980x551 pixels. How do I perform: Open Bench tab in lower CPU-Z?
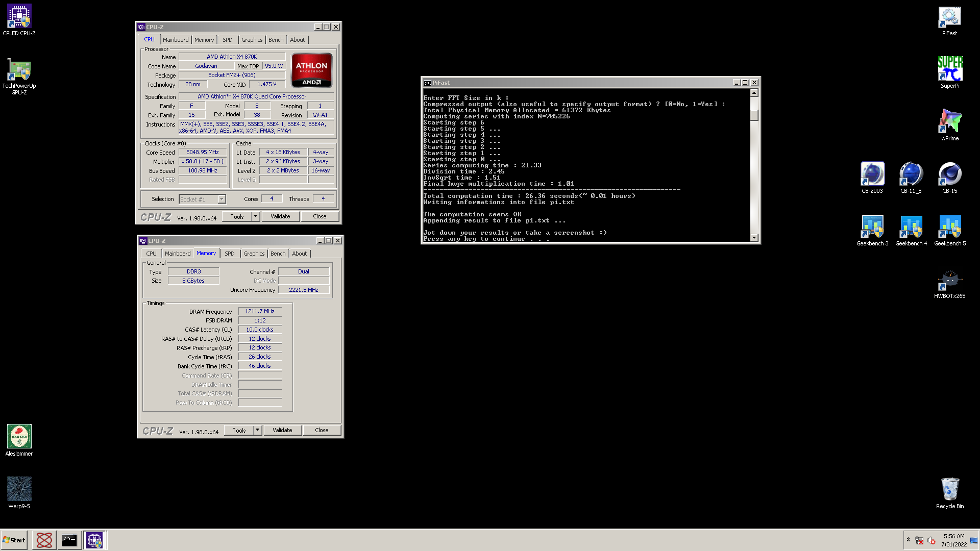(278, 254)
